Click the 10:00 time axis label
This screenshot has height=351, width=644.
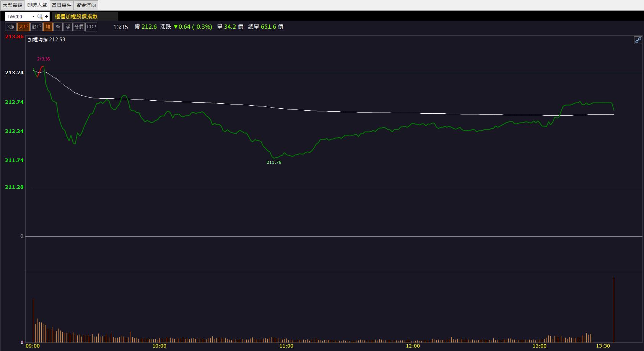(159, 346)
